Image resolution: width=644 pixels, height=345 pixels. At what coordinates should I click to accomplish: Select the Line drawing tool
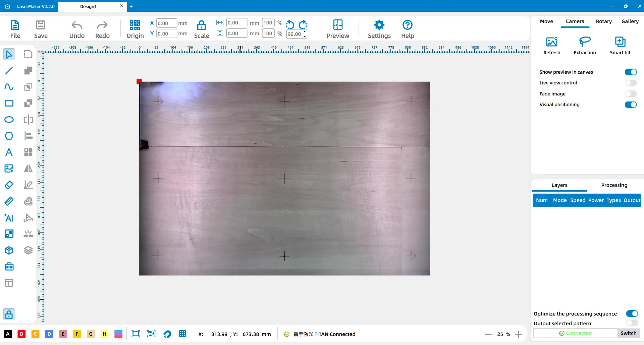[x=9, y=71]
